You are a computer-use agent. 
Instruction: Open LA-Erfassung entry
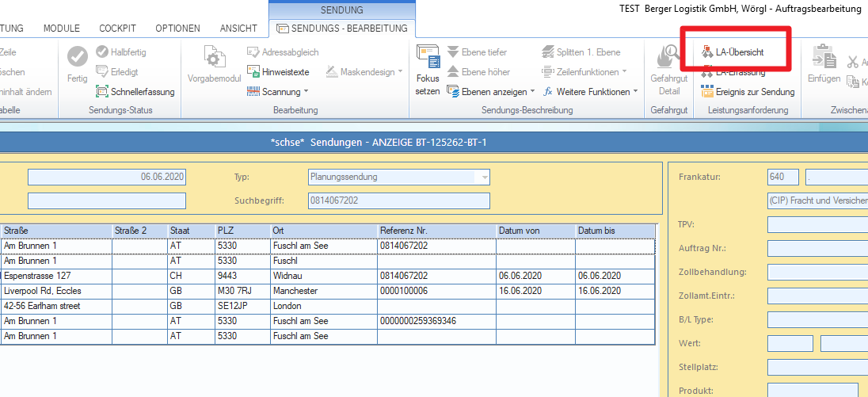tap(733, 72)
